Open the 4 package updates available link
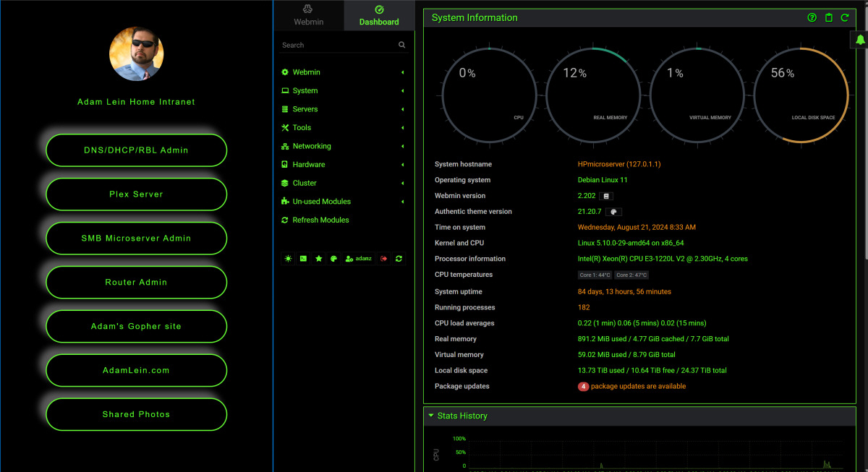Screen dimensions: 868x472 [x=632, y=387]
